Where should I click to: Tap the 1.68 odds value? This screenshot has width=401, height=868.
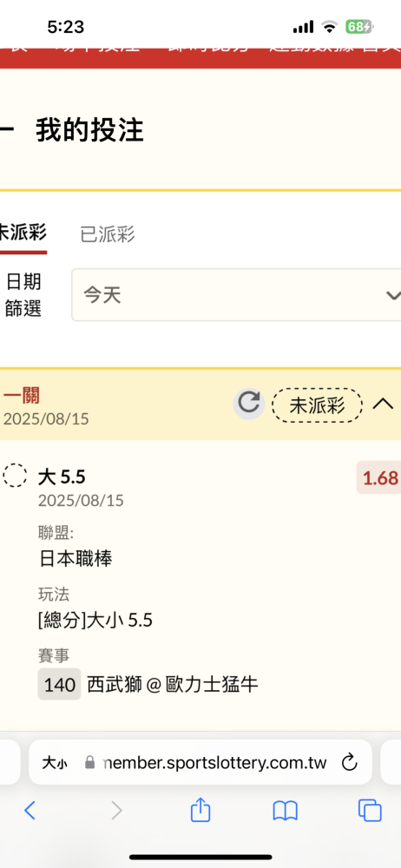(379, 477)
